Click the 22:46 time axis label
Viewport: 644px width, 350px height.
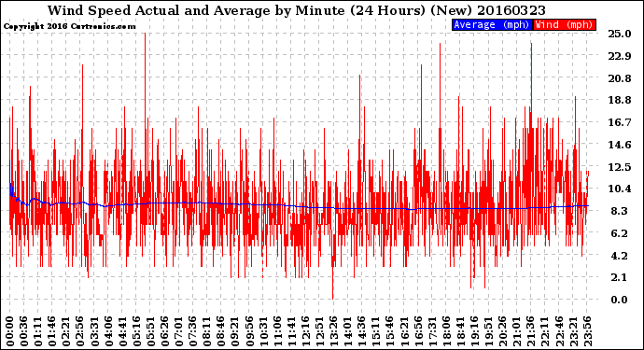(x=559, y=331)
